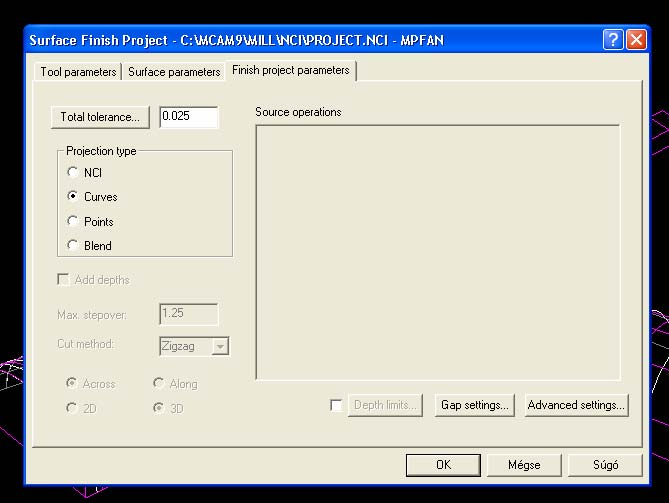The height and width of the screenshot is (503, 669).
Task: Click the title bar question mark help icon
Action: [x=613, y=40]
